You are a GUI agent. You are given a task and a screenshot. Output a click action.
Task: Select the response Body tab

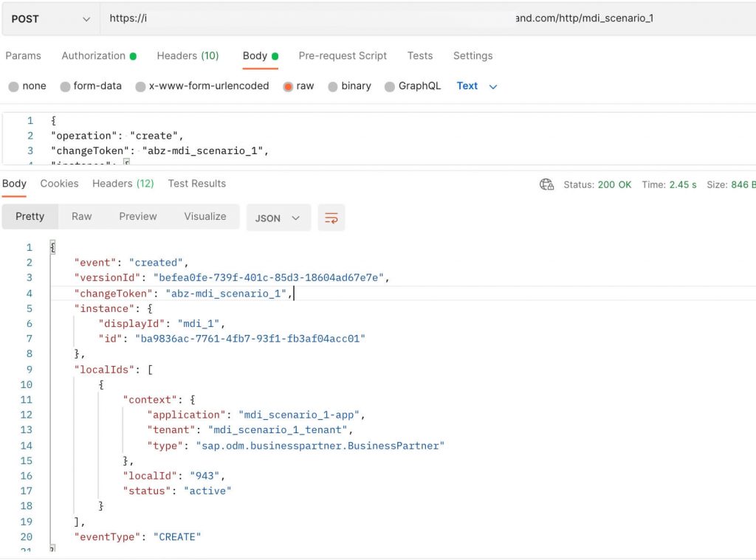coord(14,184)
